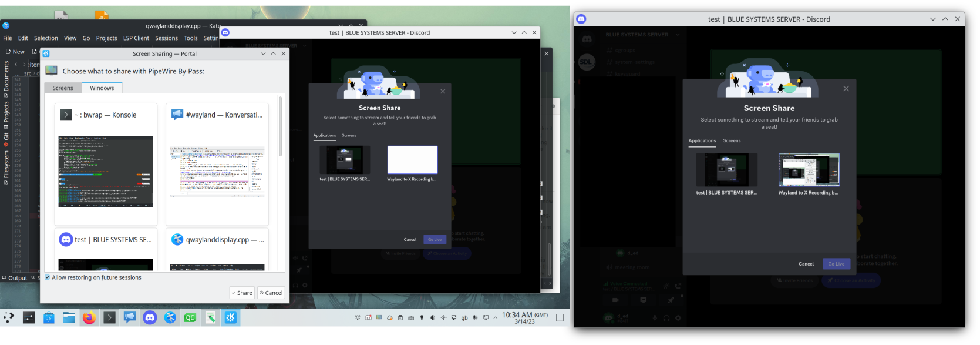
Task: Toggle Allow restoring on future sessions checkbox
Action: 48,277
